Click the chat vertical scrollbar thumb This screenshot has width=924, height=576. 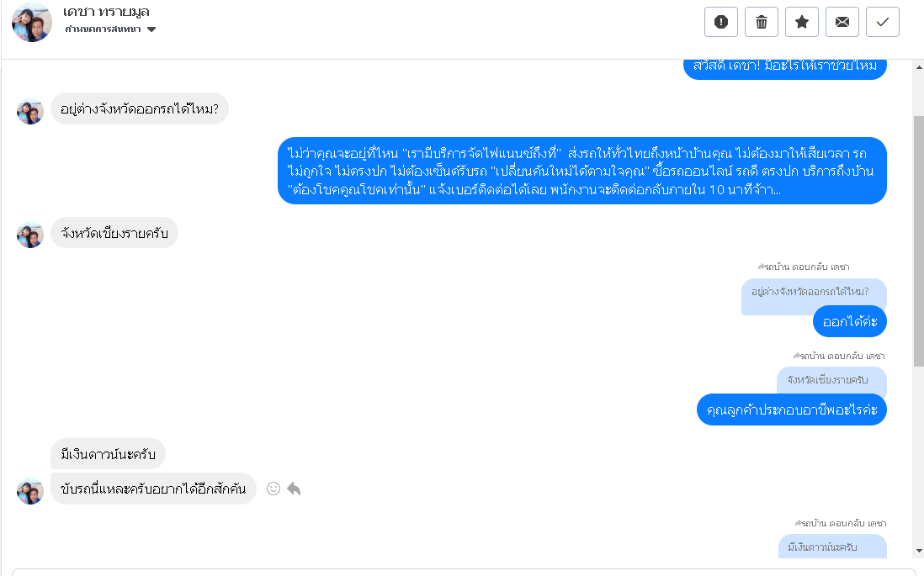(x=918, y=240)
